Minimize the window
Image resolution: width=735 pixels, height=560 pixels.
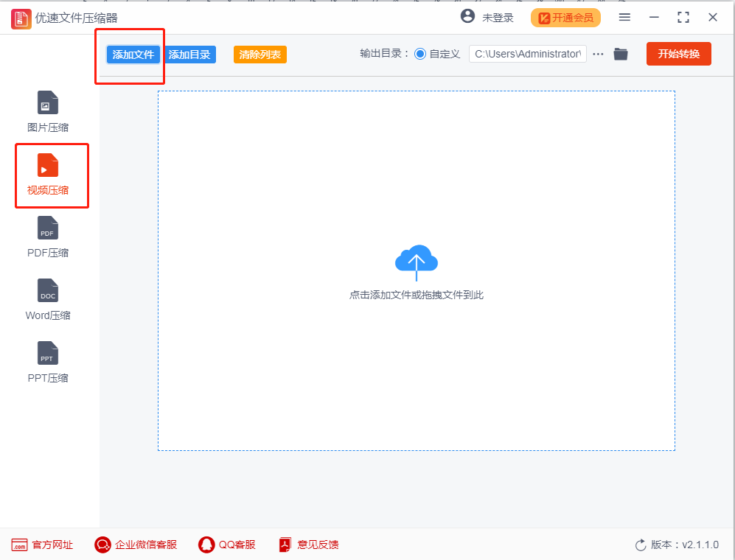pos(654,18)
